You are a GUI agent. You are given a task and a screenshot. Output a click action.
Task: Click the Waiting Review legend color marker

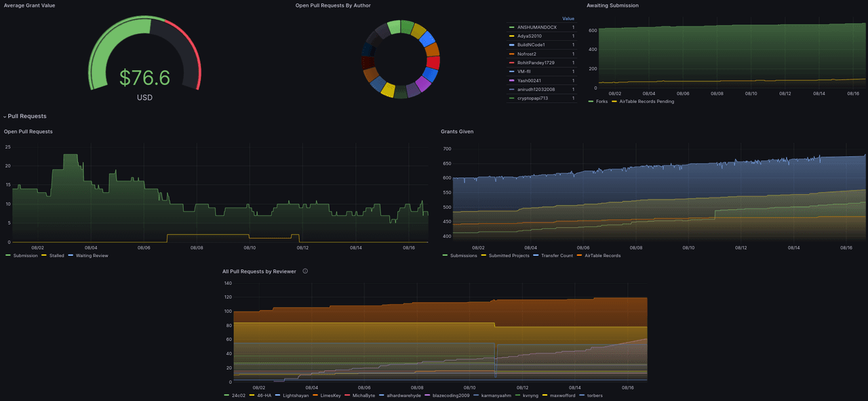point(71,256)
